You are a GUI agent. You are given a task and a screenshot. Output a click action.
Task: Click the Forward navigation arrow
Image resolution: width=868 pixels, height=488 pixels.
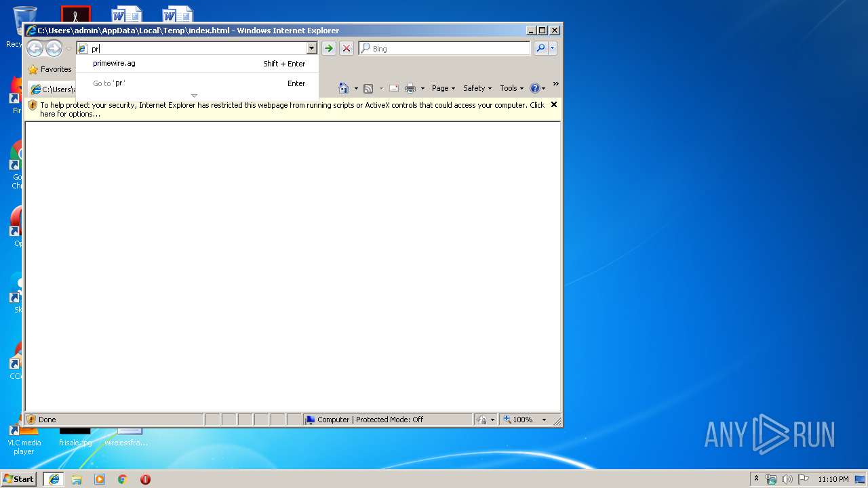(x=54, y=48)
